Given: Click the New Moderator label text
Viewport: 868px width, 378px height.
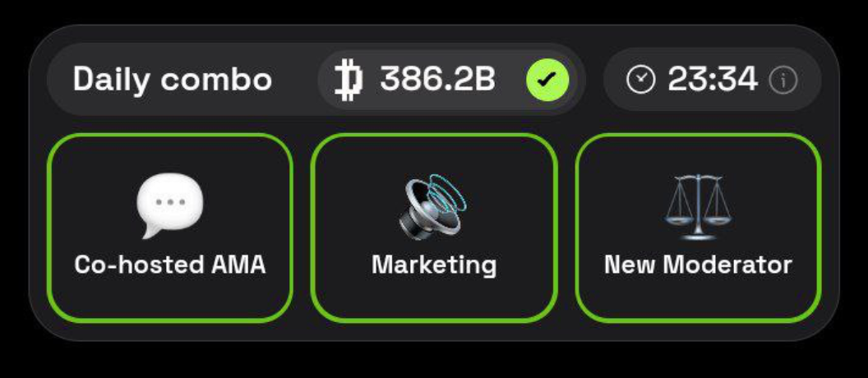Looking at the screenshot, I should point(698,265).
